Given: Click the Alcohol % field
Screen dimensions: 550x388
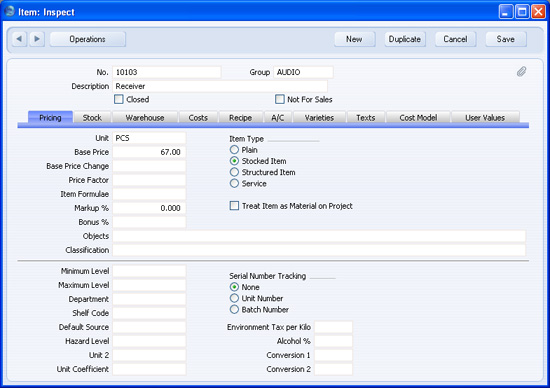Looking at the screenshot, I should (333, 341).
